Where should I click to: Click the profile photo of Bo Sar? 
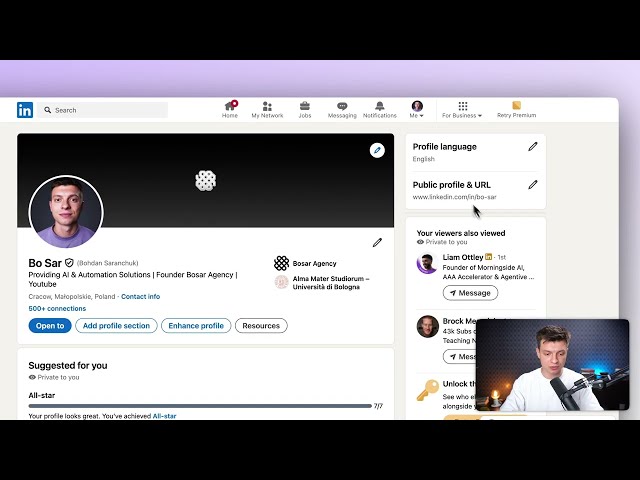[66, 212]
